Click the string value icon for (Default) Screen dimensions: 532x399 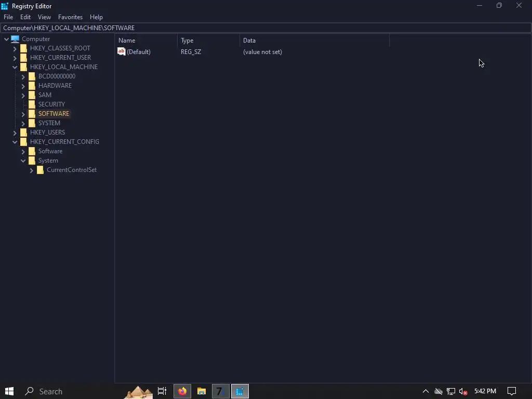[122, 51]
